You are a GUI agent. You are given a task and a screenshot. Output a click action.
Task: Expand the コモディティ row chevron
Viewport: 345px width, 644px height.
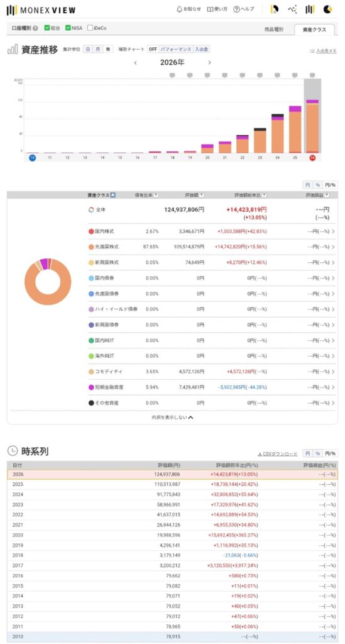[x=333, y=372]
